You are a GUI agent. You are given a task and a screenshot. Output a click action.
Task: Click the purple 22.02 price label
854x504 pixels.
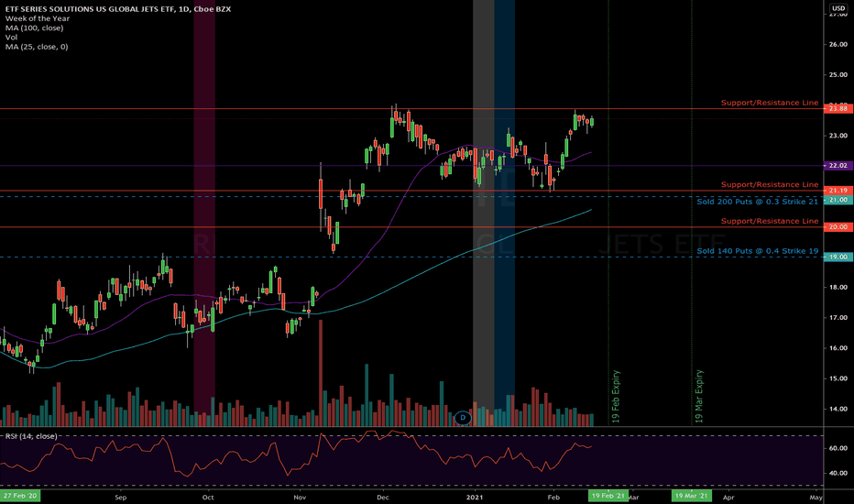coord(838,165)
